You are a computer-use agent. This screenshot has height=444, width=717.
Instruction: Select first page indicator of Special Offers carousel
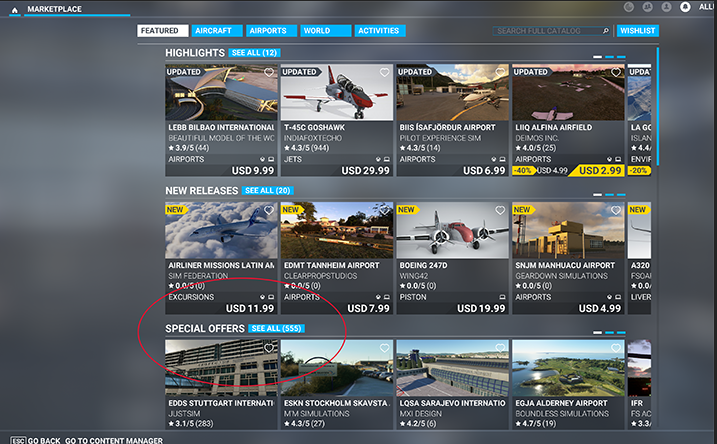(x=597, y=332)
